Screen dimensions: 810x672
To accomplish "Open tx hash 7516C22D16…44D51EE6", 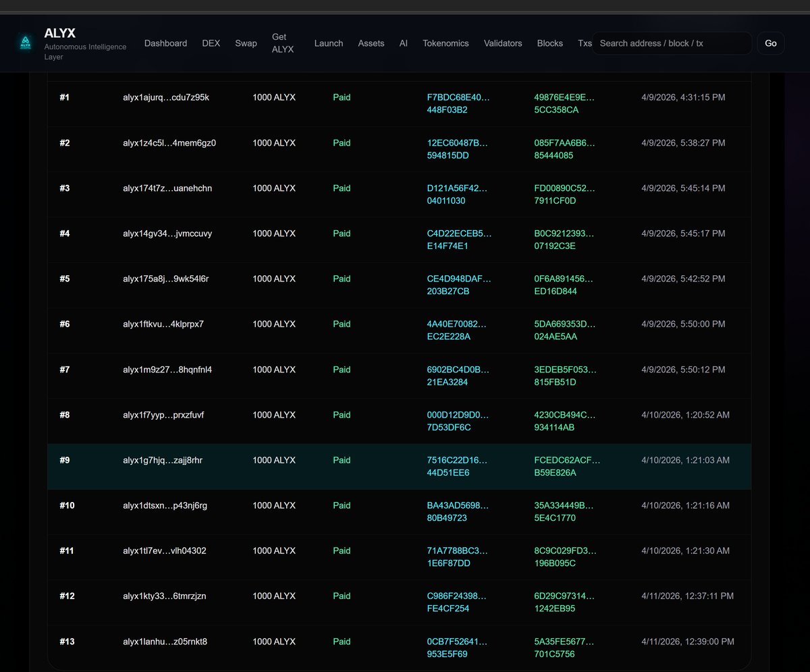I will pos(458,466).
